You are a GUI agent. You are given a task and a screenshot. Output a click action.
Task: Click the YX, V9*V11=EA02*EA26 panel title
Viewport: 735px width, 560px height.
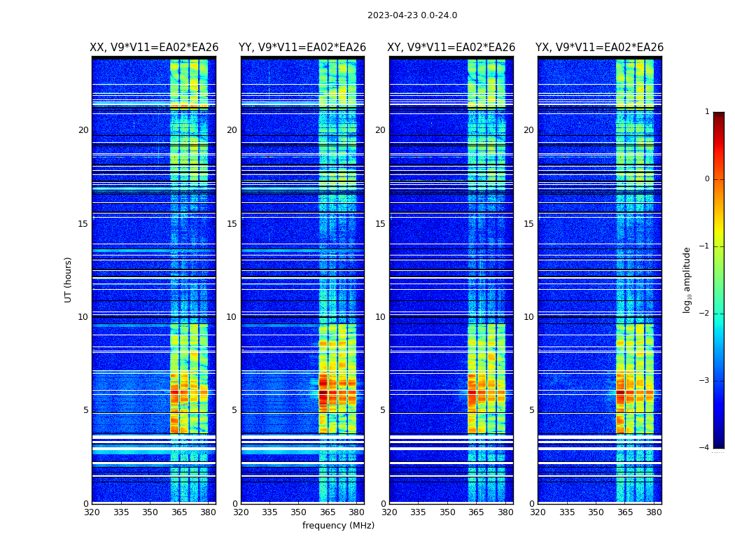coord(599,48)
